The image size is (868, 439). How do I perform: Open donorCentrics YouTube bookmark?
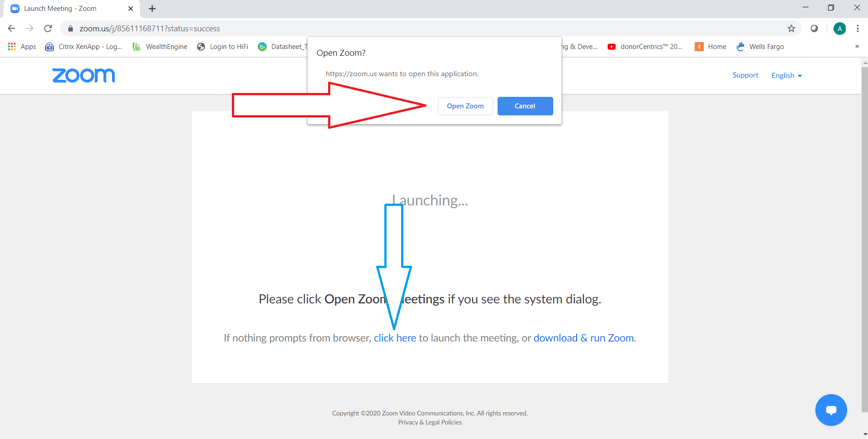(645, 47)
